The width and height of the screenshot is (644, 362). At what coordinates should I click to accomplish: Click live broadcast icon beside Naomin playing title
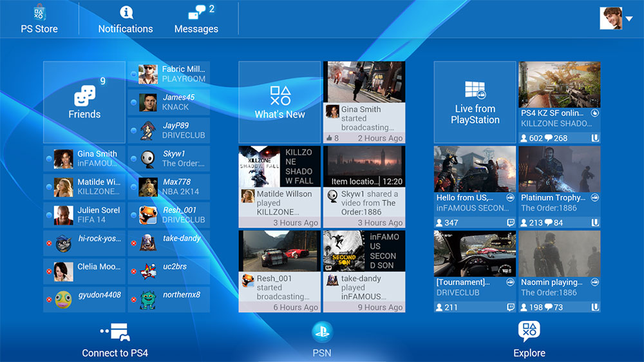pyautogui.click(x=594, y=282)
